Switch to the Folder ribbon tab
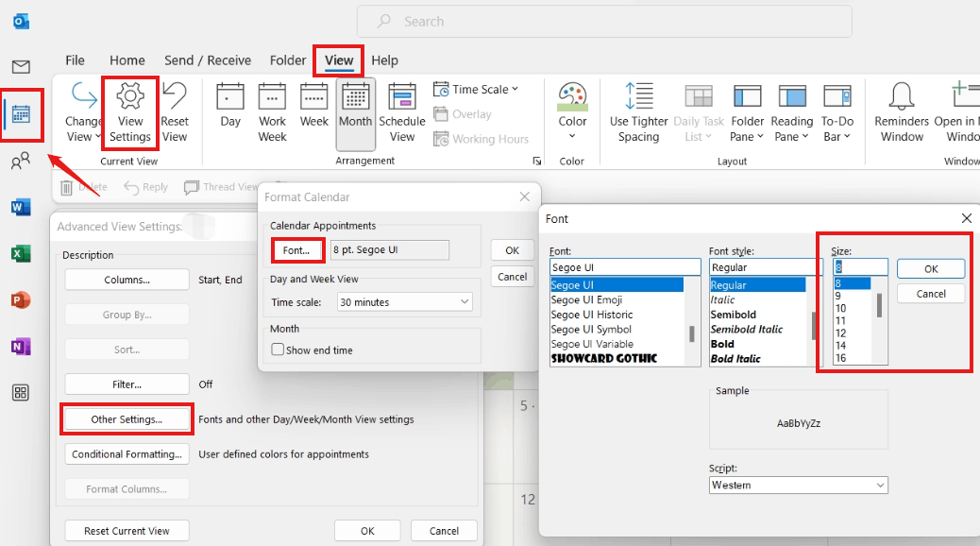Image resolution: width=980 pixels, height=546 pixels. coord(288,60)
